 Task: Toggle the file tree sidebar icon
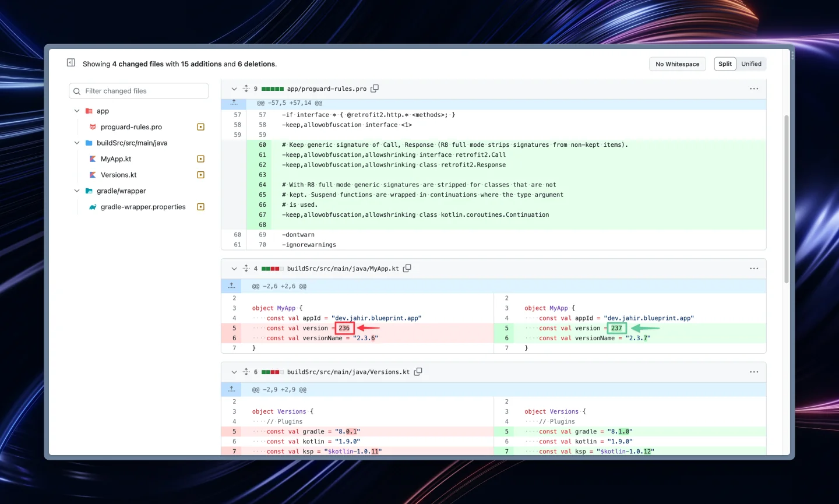(71, 63)
